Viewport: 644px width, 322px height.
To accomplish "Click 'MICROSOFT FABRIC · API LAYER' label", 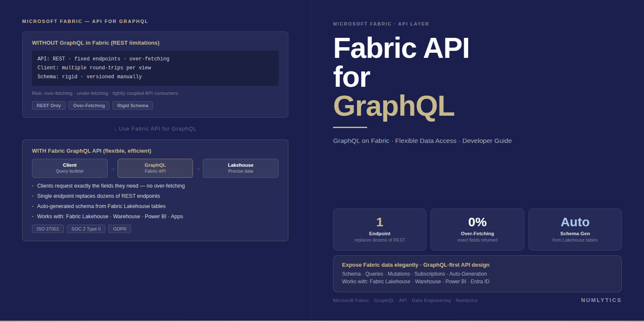I will tap(381, 24).
